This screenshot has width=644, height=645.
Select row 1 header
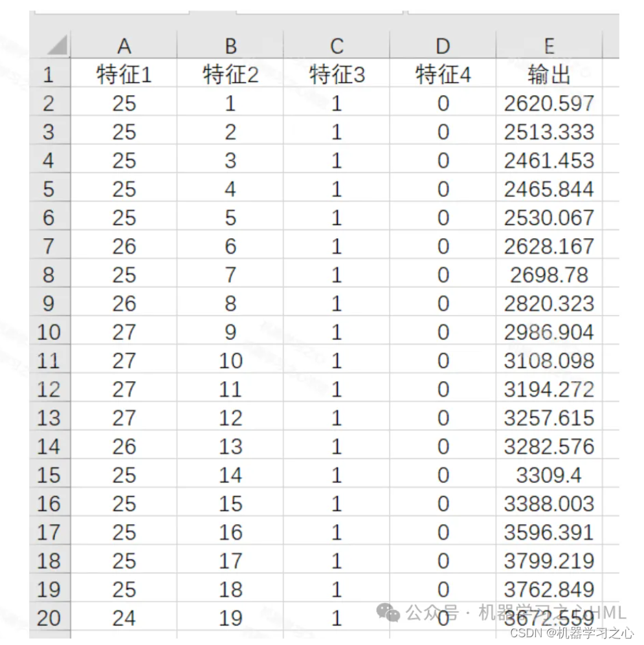pyautogui.click(x=49, y=74)
